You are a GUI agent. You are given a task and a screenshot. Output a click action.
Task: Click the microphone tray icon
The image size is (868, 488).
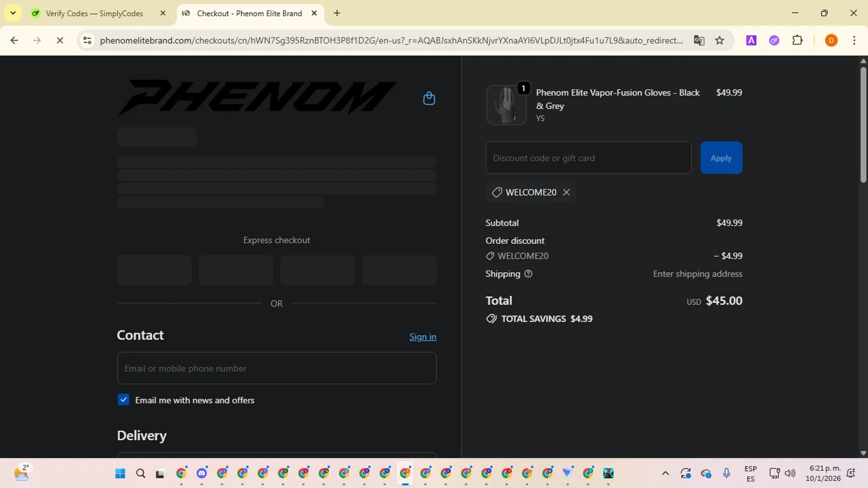(x=727, y=474)
